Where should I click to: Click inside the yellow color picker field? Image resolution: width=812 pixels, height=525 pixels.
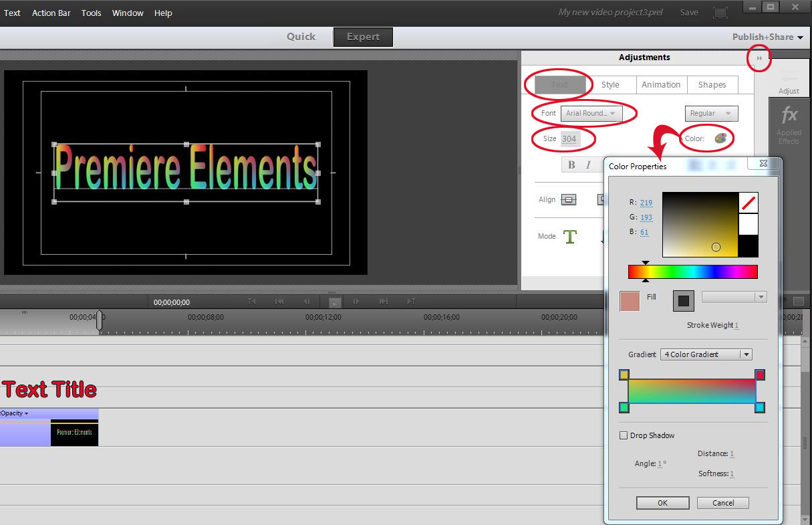(x=700, y=225)
